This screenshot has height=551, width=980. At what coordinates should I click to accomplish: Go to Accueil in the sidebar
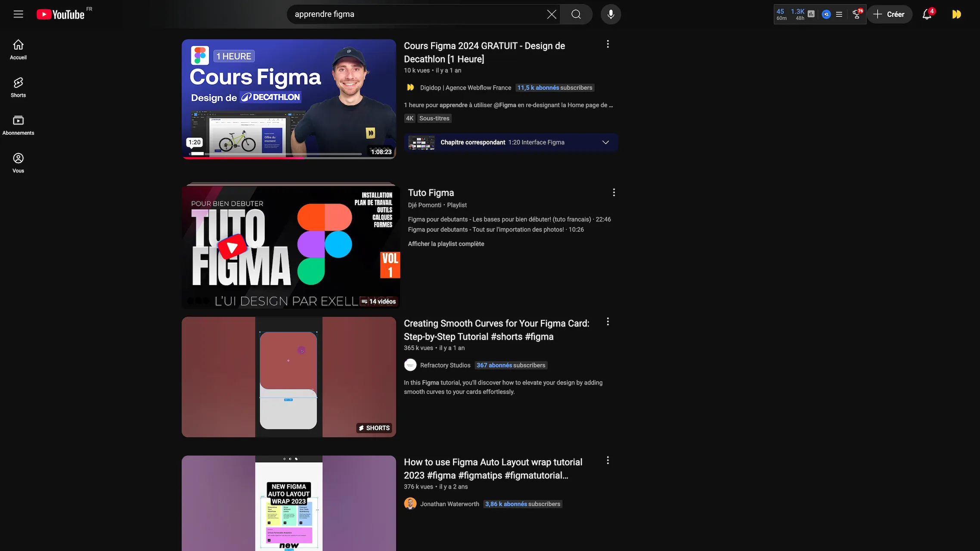pos(18,50)
